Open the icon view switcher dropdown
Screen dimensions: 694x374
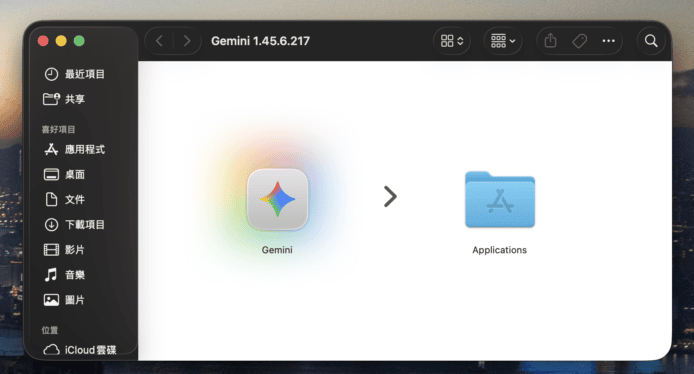tap(451, 41)
